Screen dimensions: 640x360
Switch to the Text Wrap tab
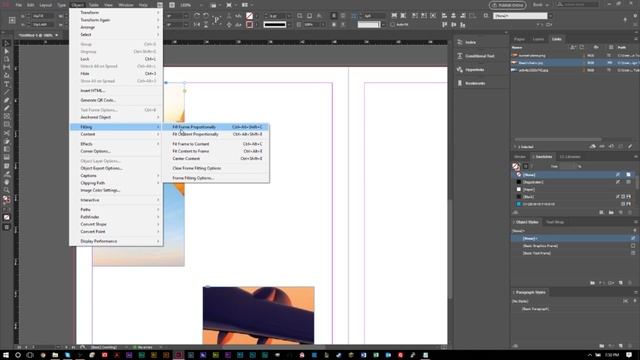point(555,222)
